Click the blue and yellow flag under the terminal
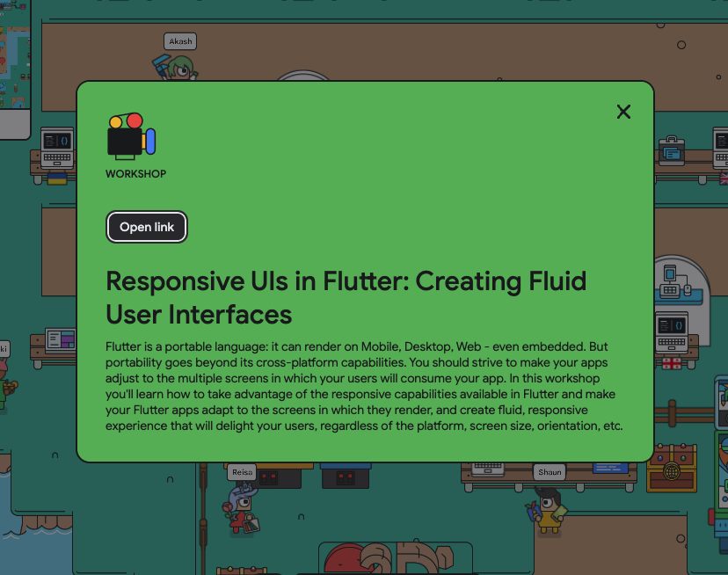 [57, 178]
